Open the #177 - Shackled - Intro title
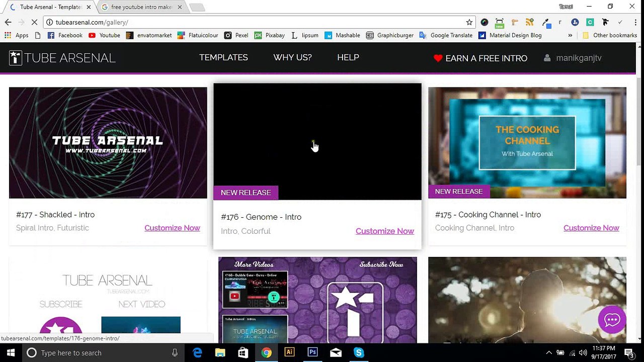The image size is (644, 362). 55,215
